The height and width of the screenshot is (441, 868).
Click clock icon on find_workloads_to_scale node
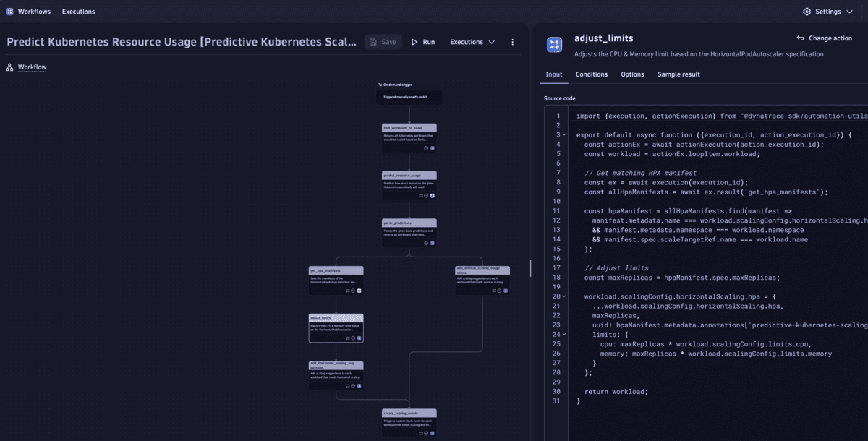(x=427, y=147)
